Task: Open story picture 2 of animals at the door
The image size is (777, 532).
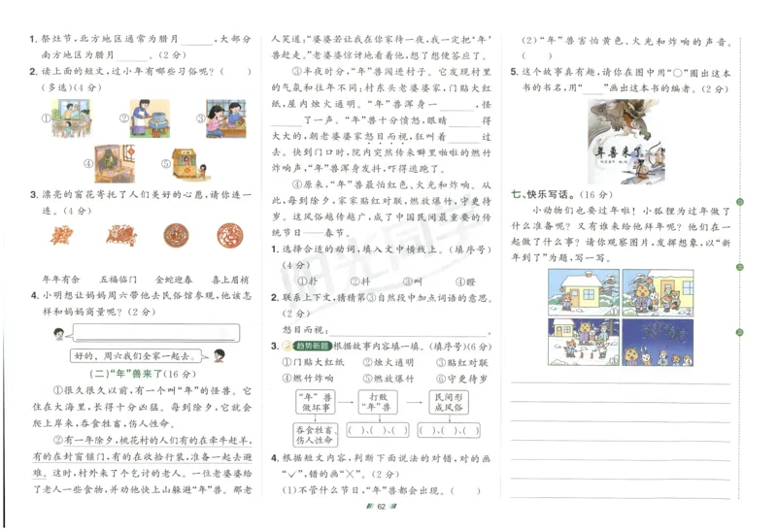Action: pos(658,293)
